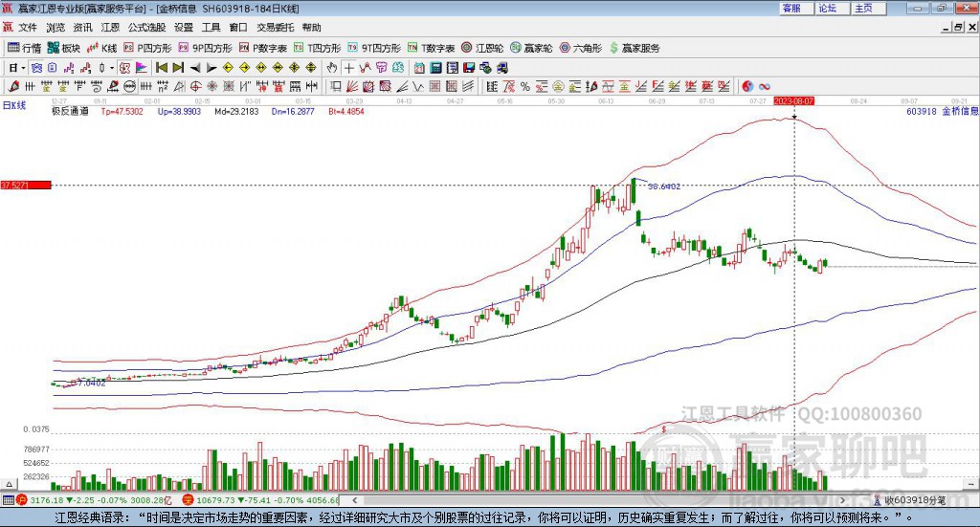Select the Gann fan lines tool
Image resolution: width=980 pixels, height=527 pixels.
(351, 86)
